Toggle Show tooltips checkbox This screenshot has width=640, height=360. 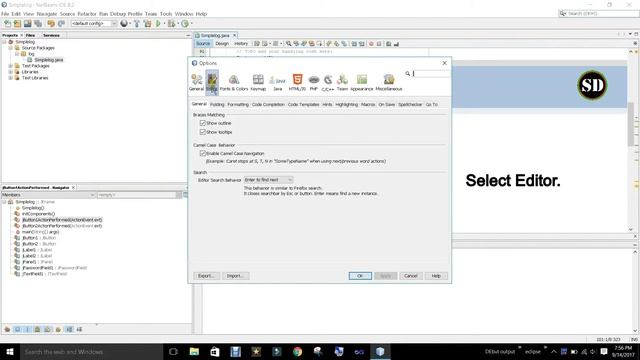[x=203, y=132]
